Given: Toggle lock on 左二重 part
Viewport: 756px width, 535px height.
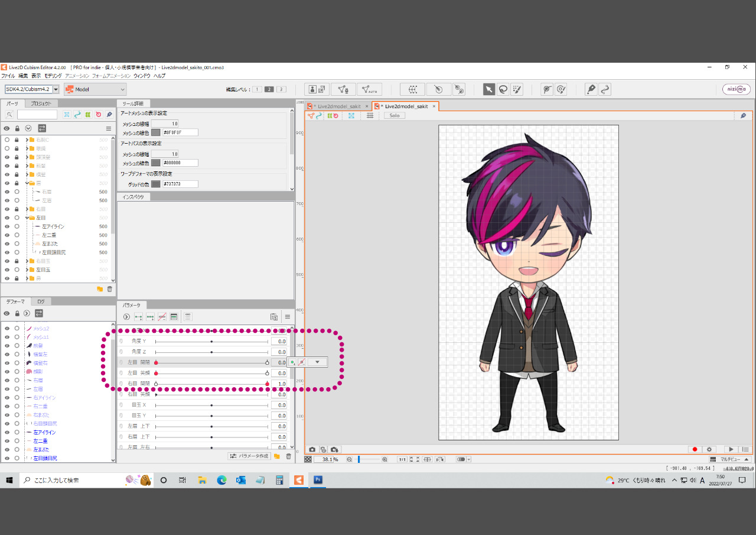Looking at the screenshot, I should (17, 235).
